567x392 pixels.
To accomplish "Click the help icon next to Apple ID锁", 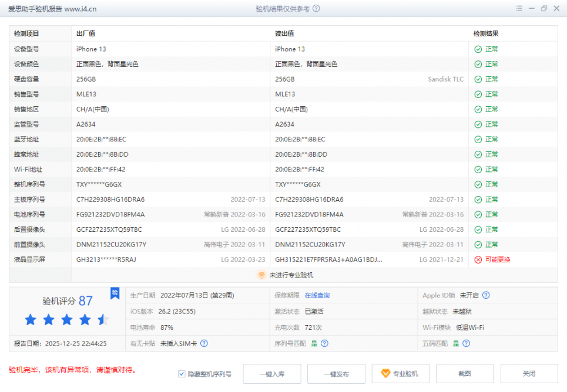I will (x=486, y=296).
